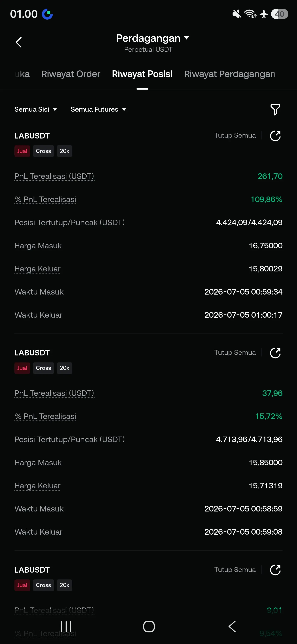The image size is (297, 644).
Task: Share the second LABUSDT position
Action: tap(275, 353)
